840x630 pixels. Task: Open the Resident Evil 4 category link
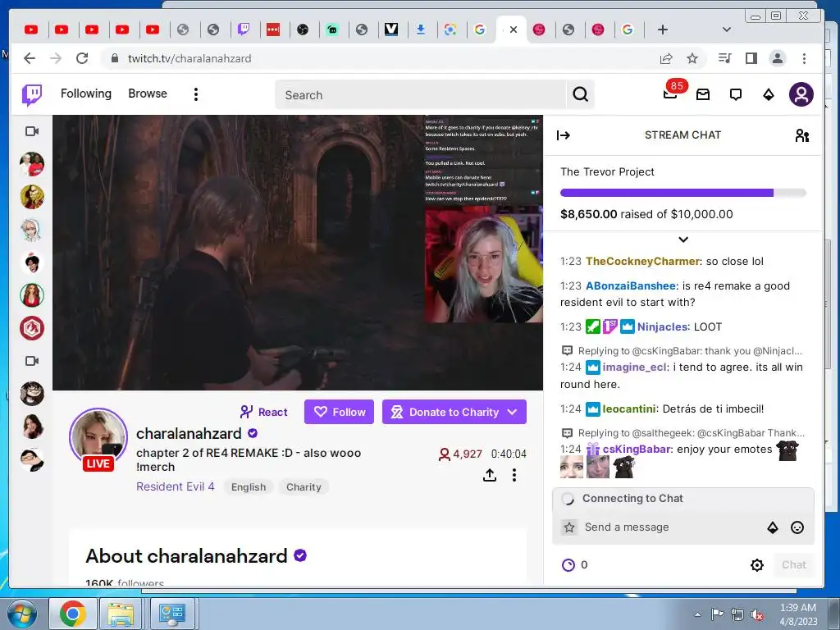pos(176,486)
